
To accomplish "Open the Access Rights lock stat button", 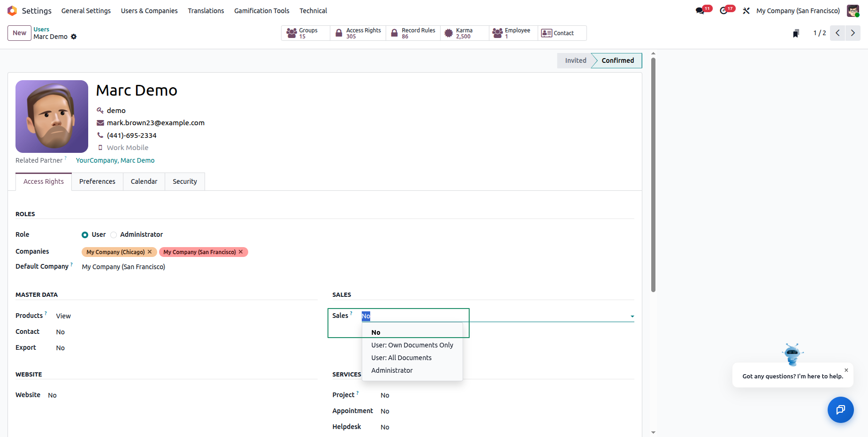I will tap(358, 33).
